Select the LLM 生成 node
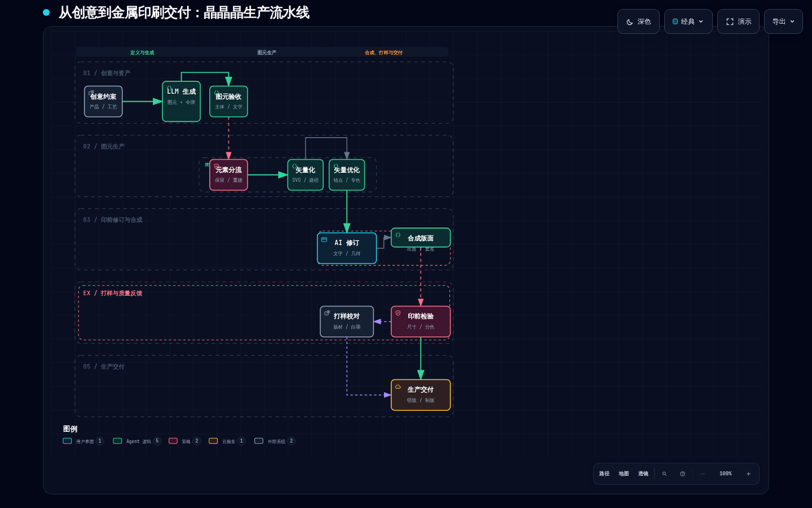 pos(181,102)
